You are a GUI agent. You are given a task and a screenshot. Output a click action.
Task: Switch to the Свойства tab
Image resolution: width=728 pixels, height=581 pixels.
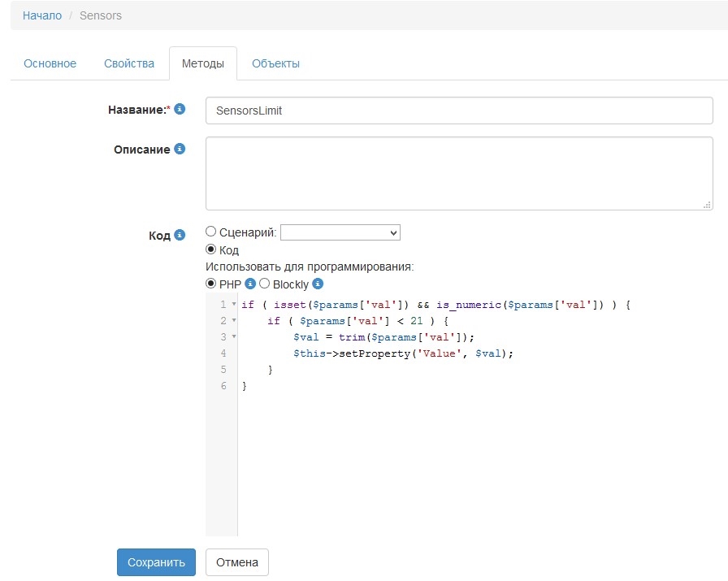click(x=129, y=63)
